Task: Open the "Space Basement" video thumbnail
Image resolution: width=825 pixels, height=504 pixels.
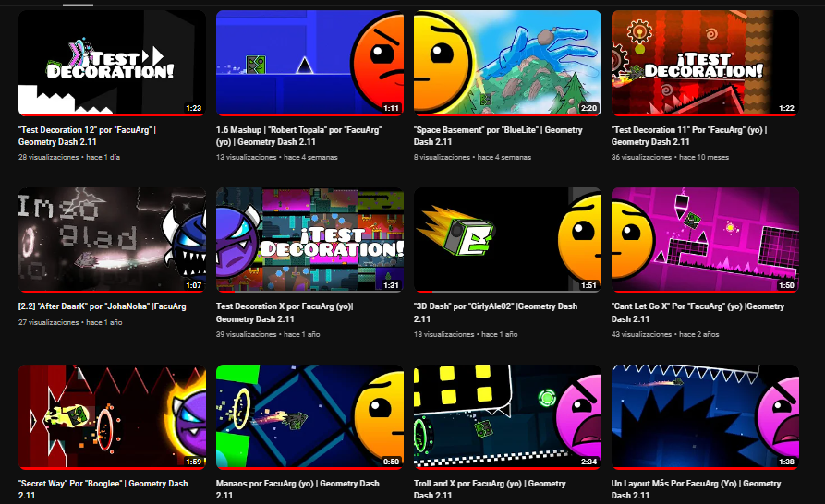Action: (x=507, y=63)
